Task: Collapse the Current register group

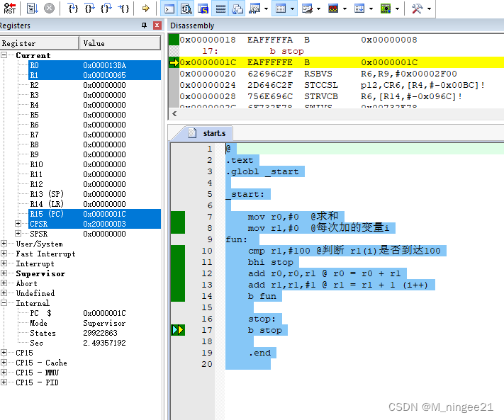Action: [x=4, y=55]
